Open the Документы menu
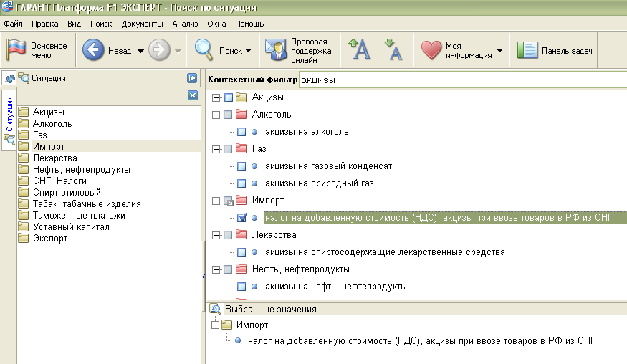The width and height of the screenshot is (627, 364). [x=143, y=24]
